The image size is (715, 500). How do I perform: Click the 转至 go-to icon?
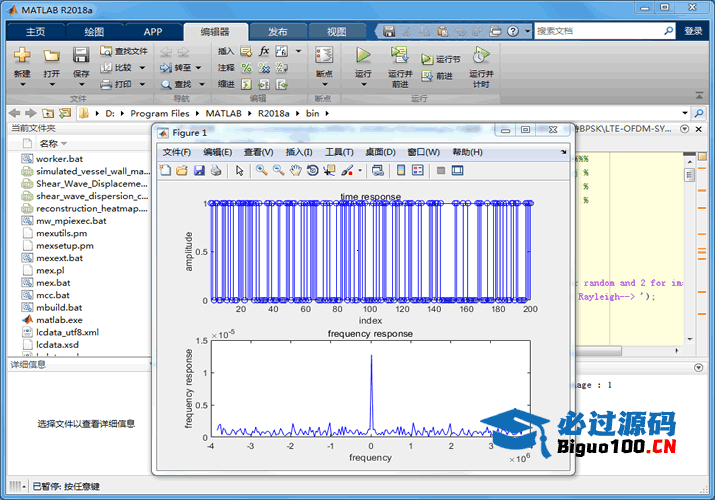click(x=166, y=68)
